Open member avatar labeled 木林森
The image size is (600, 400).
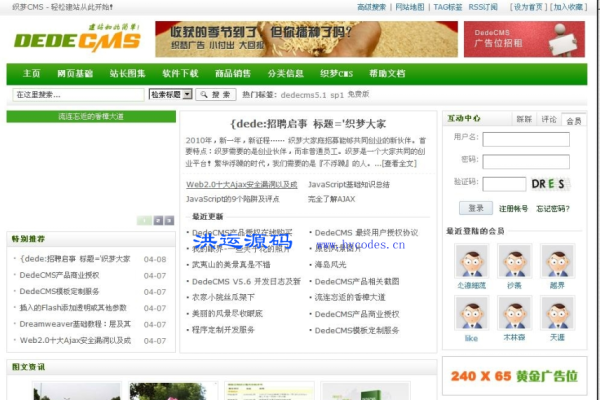[x=514, y=313]
